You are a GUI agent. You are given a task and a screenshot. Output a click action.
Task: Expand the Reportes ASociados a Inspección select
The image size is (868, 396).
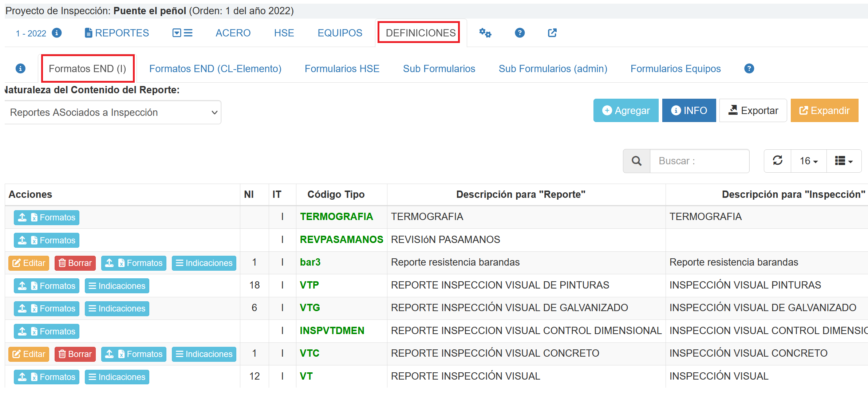click(x=113, y=112)
